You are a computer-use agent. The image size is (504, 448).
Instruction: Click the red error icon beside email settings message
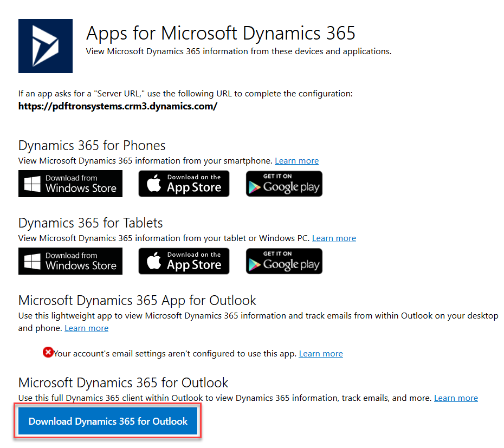(x=48, y=352)
